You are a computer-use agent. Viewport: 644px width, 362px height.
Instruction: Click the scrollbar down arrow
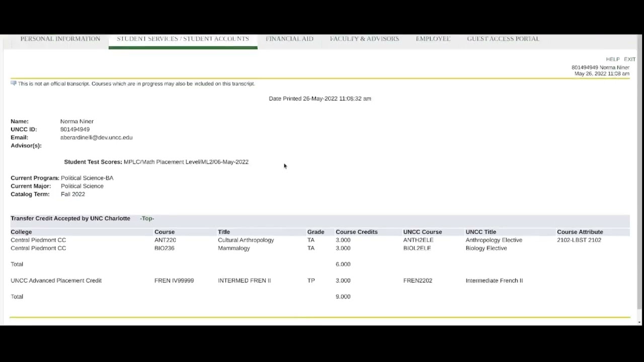[x=639, y=322]
